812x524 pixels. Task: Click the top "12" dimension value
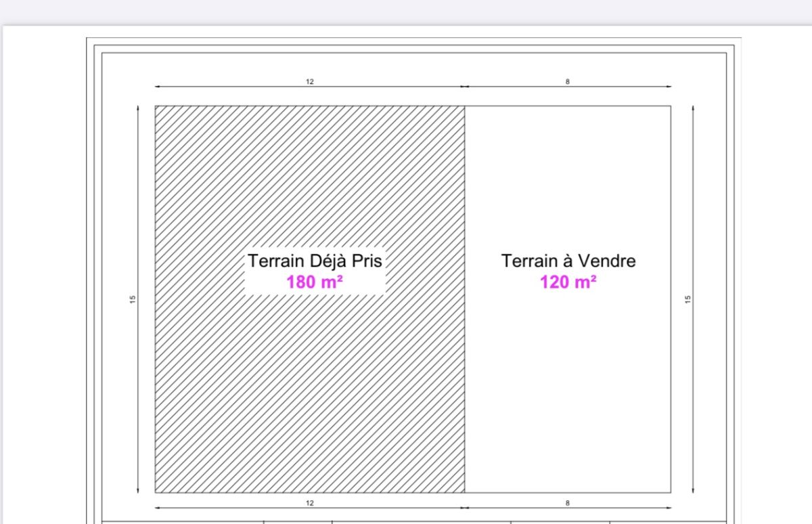click(x=310, y=81)
